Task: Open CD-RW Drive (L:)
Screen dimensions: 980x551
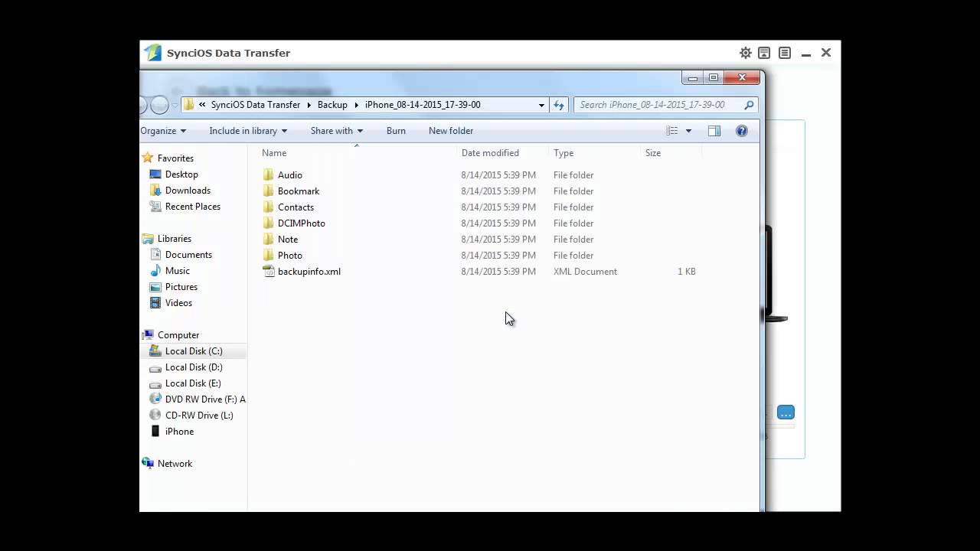Action: [199, 416]
